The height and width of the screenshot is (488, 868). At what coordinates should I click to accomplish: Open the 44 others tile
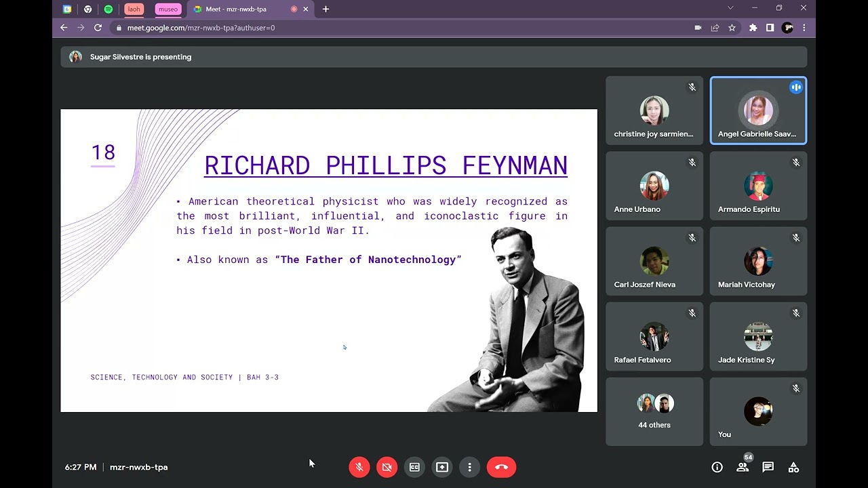pos(654,411)
